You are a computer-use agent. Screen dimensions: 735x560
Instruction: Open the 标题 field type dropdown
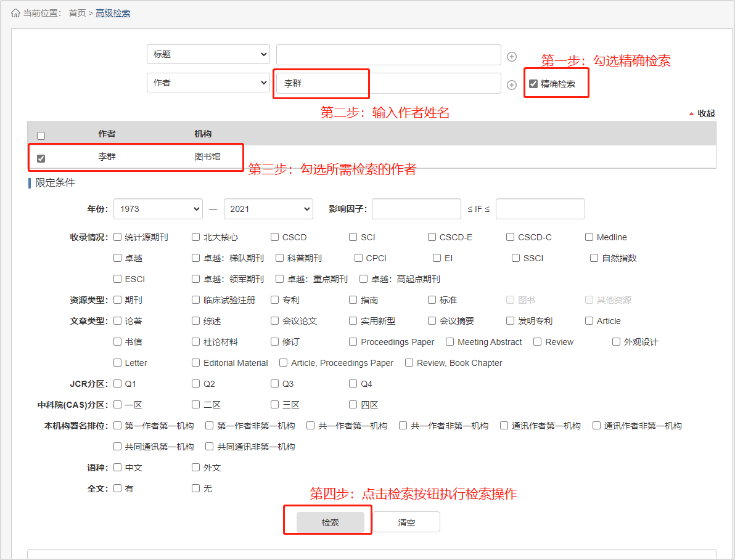tap(208, 54)
